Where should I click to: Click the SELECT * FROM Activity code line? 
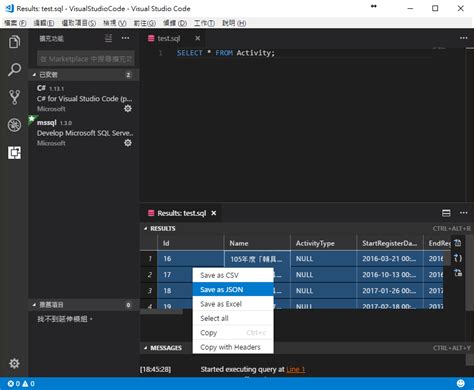point(226,53)
